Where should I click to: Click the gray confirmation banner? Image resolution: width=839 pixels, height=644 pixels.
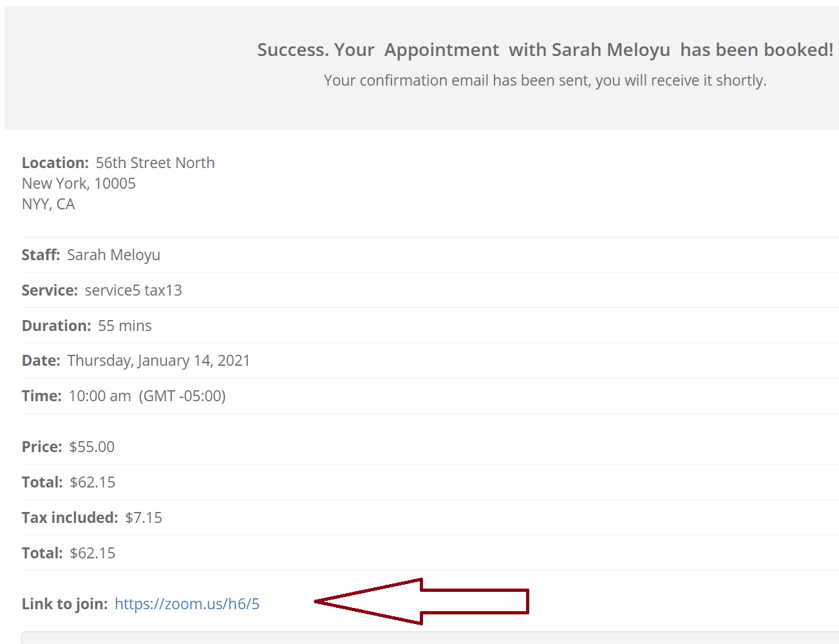coord(422,68)
